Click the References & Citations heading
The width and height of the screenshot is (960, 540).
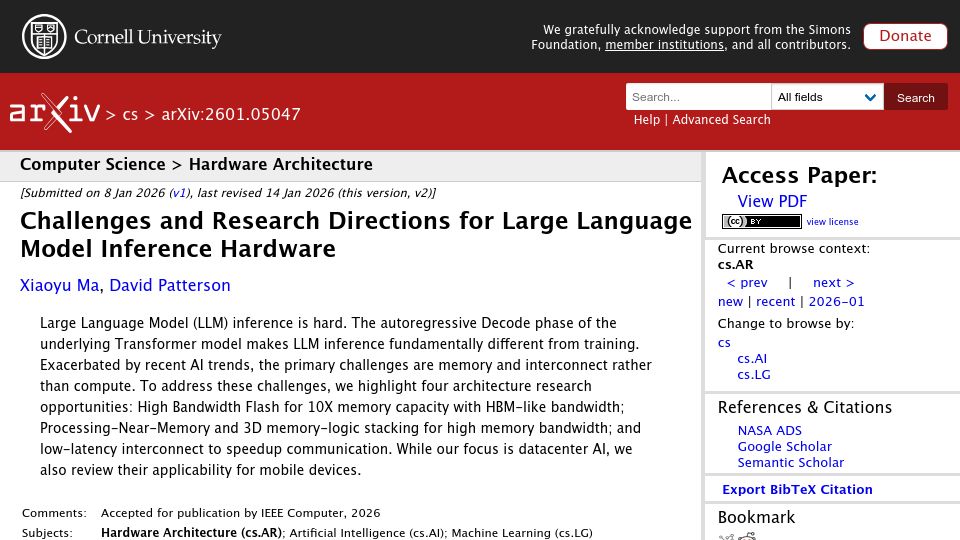click(804, 407)
